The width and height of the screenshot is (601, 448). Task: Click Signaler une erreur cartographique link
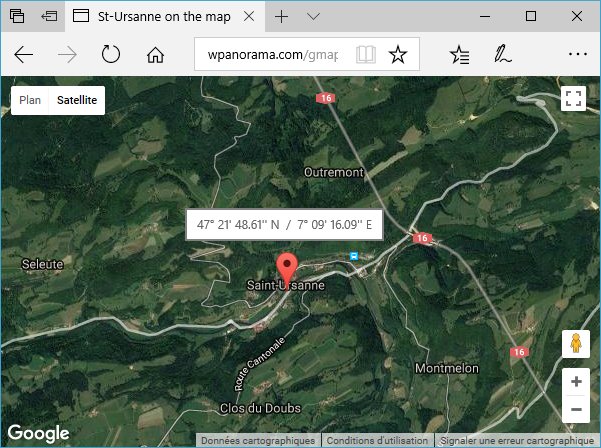coord(517,440)
